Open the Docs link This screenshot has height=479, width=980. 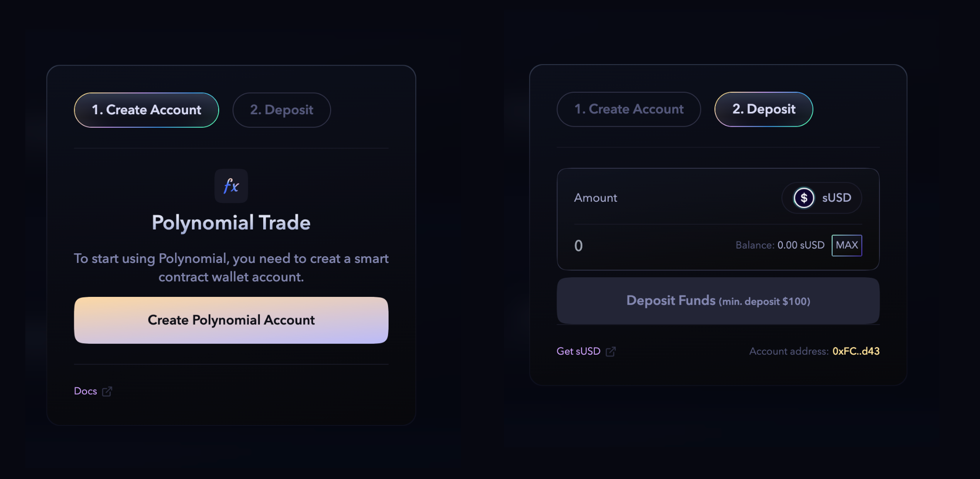[x=86, y=391]
